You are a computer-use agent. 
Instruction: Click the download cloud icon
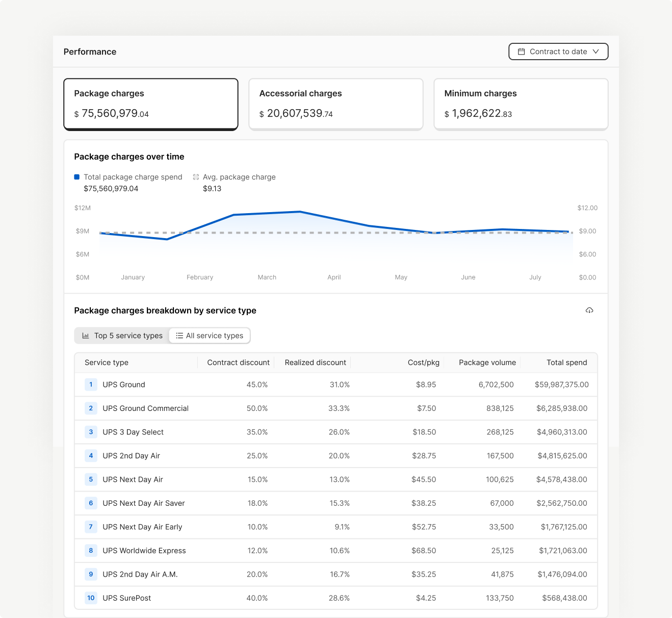tap(589, 311)
